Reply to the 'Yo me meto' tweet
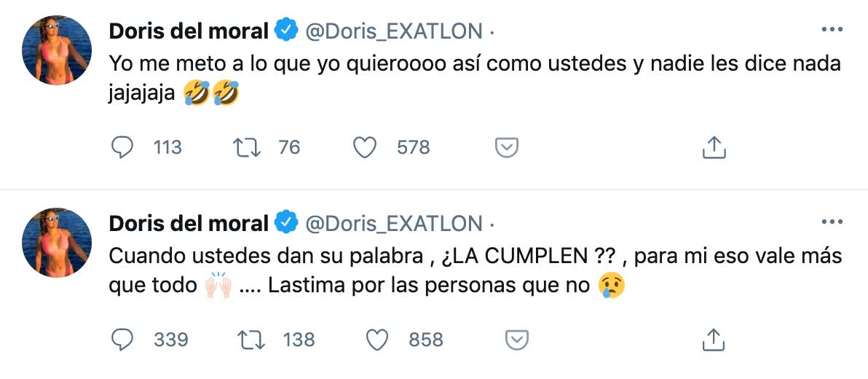The width and height of the screenshot is (868, 379). [123, 148]
